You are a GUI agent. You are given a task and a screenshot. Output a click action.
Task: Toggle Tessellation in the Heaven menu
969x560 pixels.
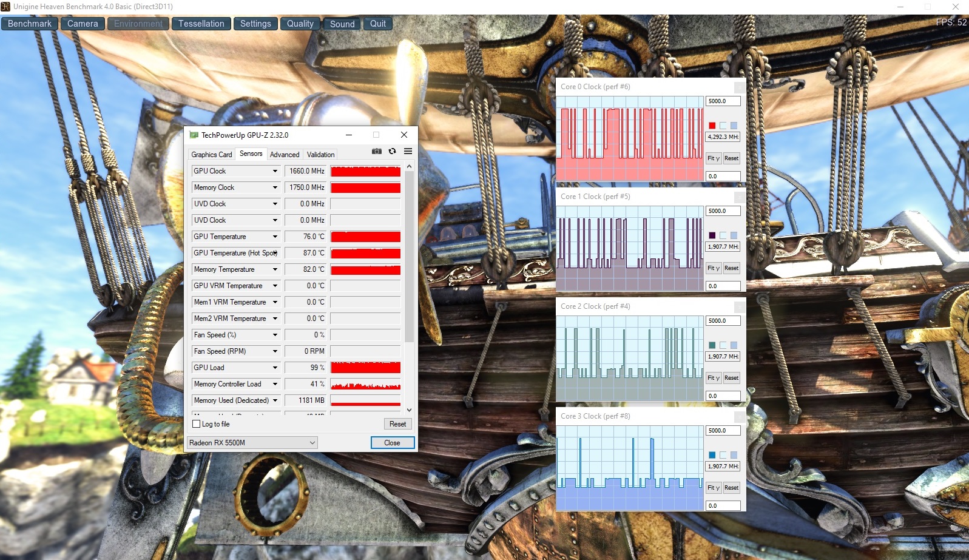point(201,24)
